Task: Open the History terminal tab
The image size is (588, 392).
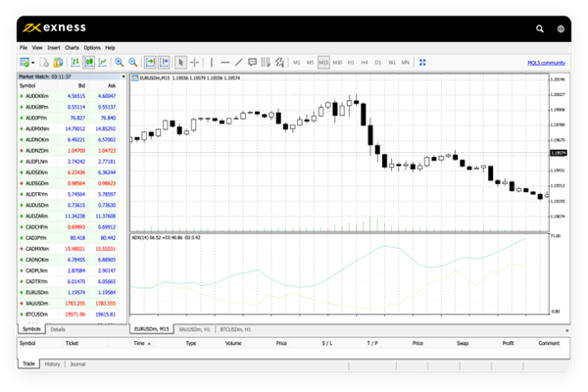Action: (53, 365)
